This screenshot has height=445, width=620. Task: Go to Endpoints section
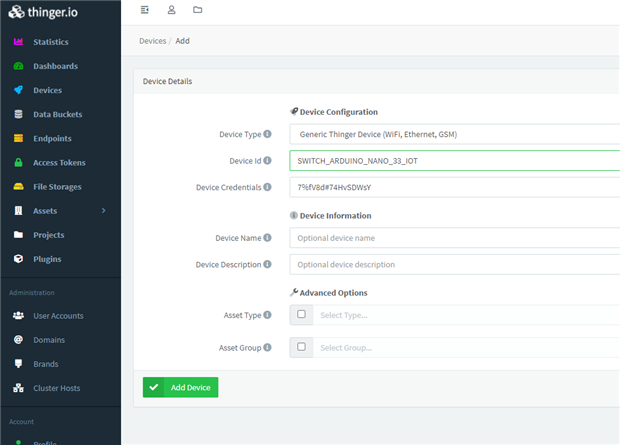tap(52, 138)
